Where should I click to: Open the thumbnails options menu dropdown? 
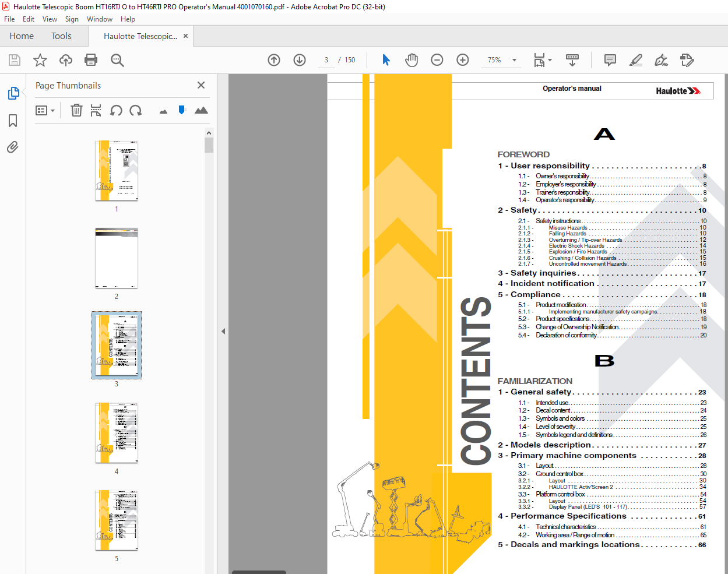pyautogui.click(x=45, y=110)
